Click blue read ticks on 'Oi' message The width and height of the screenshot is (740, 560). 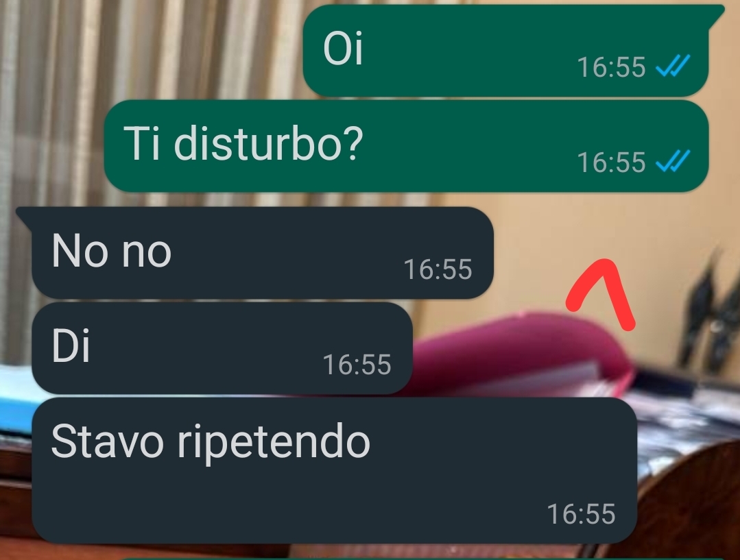[x=673, y=66]
